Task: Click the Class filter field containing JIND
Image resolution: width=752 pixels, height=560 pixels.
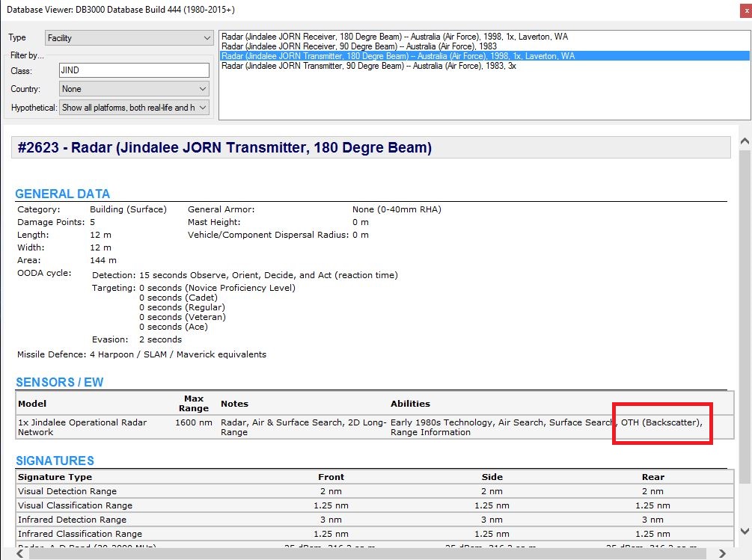Action: [133, 70]
